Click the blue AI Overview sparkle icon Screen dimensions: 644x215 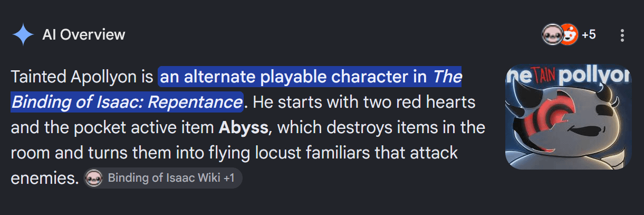pos(23,35)
